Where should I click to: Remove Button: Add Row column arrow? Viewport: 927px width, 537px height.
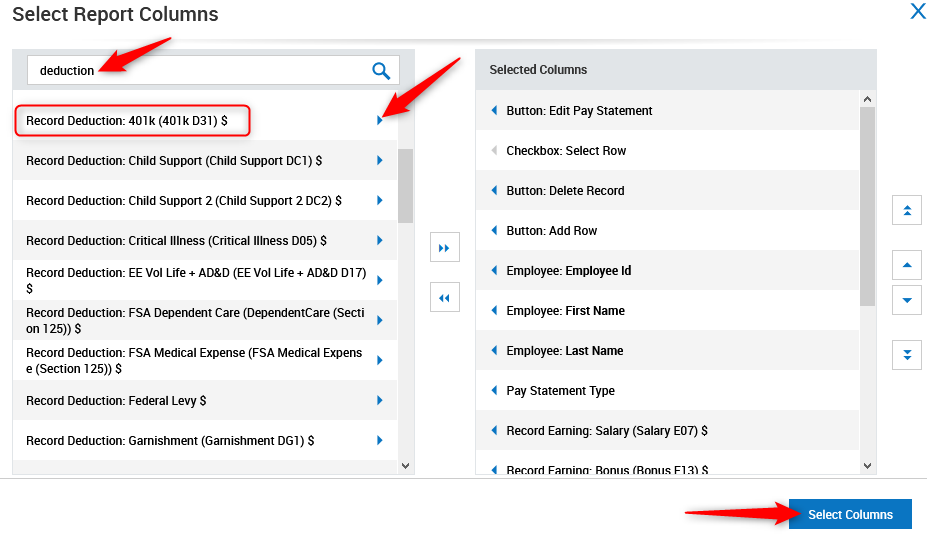tap(494, 230)
